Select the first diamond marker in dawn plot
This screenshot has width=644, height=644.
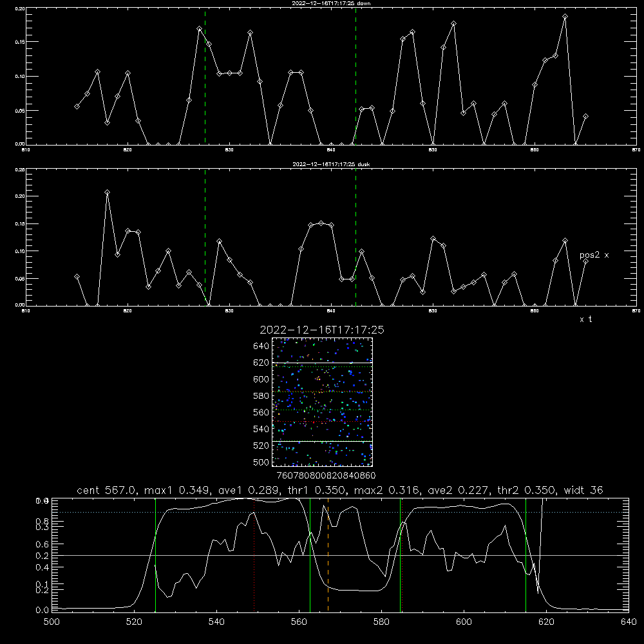tap(77, 106)
